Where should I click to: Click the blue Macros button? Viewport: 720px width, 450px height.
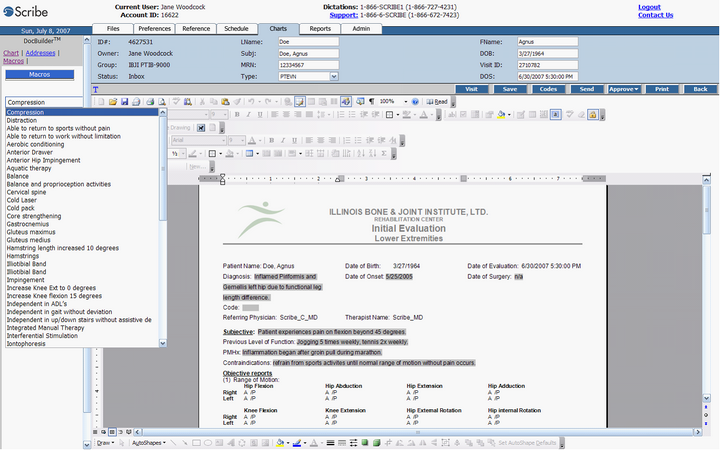coord(39,74)
